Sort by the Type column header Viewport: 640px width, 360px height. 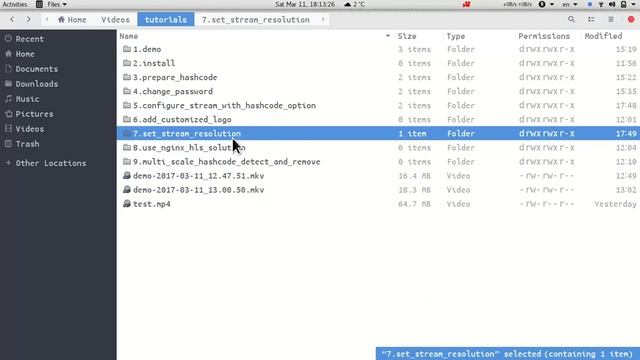(x=456, y=36)
